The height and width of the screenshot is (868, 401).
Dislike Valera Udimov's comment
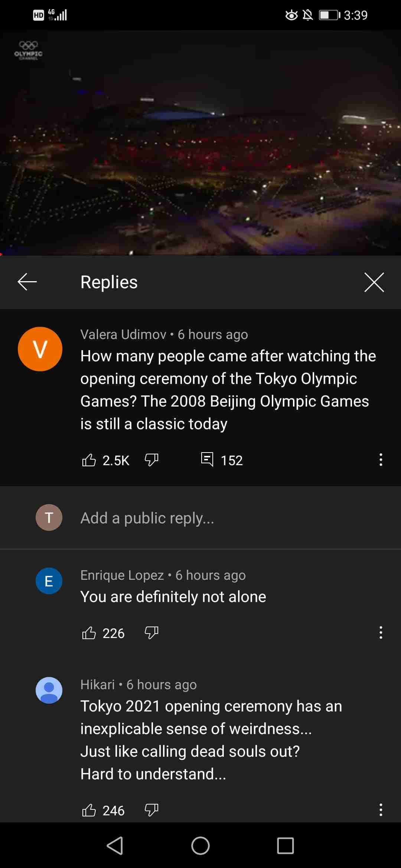point(151,460)
